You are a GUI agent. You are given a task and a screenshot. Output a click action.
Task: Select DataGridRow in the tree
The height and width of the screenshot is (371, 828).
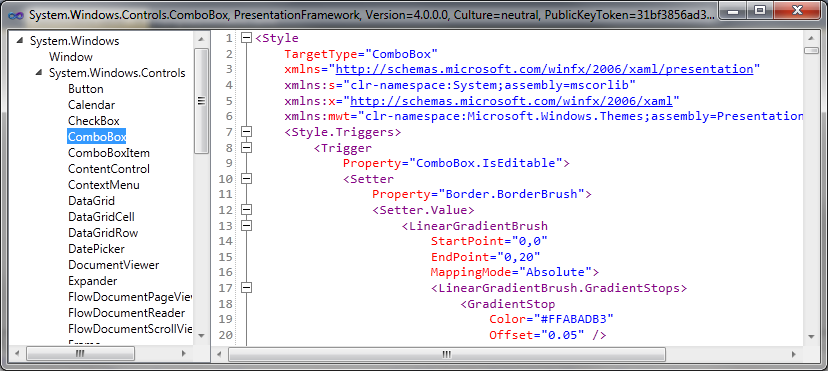coord(103,233)
